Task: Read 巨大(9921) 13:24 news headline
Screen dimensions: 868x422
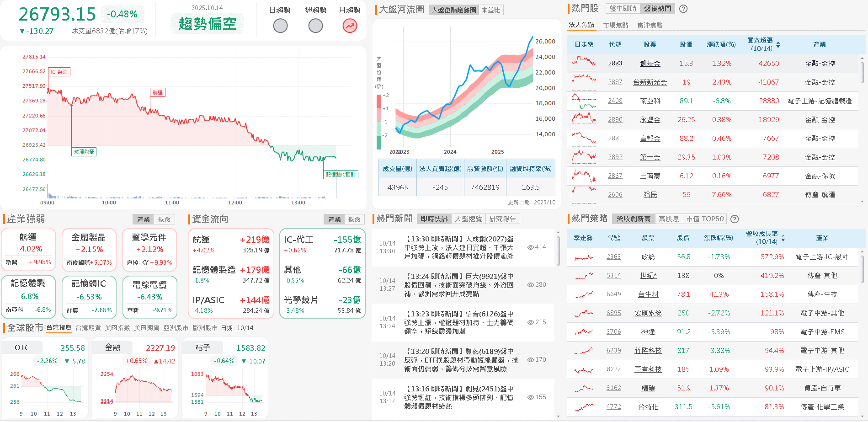Action: (x=459, y=285)
